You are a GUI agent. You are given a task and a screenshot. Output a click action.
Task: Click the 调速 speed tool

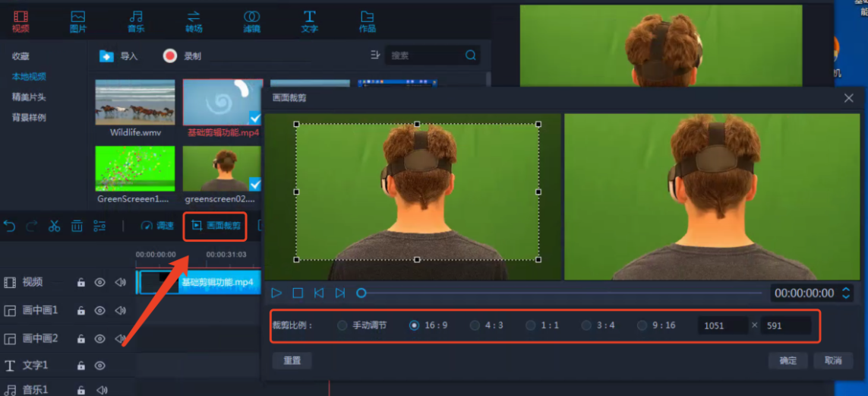coord(157,226)
